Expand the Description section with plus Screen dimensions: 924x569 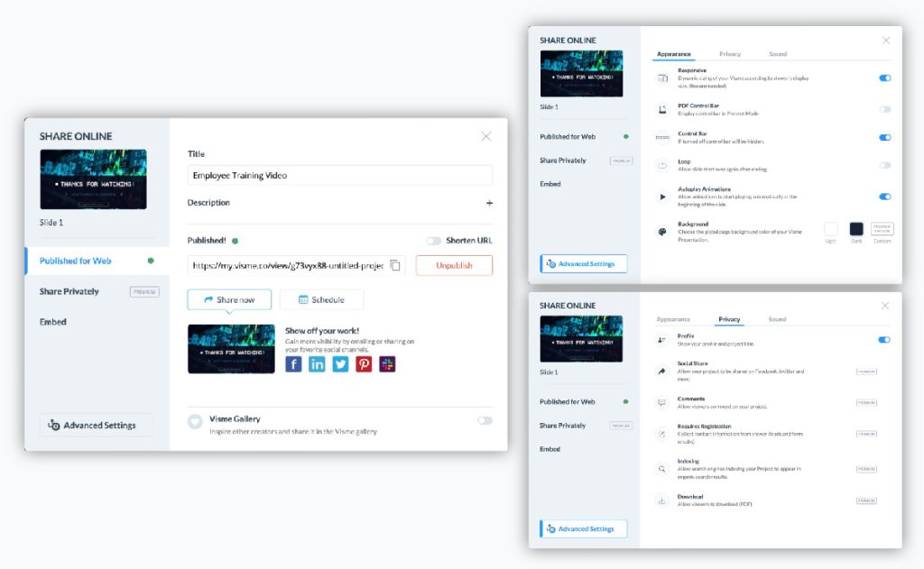pyautogui.click(x=489, y=203)
